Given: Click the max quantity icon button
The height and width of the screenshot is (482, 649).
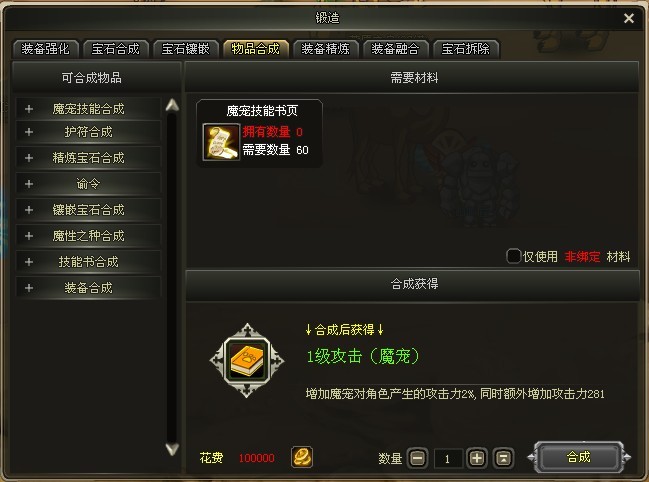Looking at the screenshot, I should [503, 458].
